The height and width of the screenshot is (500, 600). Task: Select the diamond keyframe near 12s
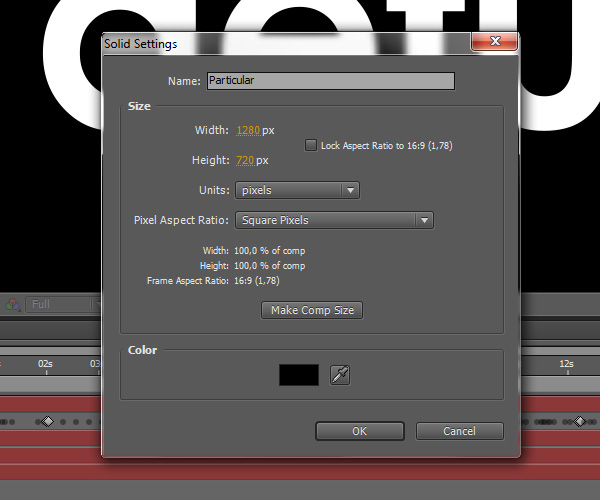pyautogui.click(x=580, y=422)
